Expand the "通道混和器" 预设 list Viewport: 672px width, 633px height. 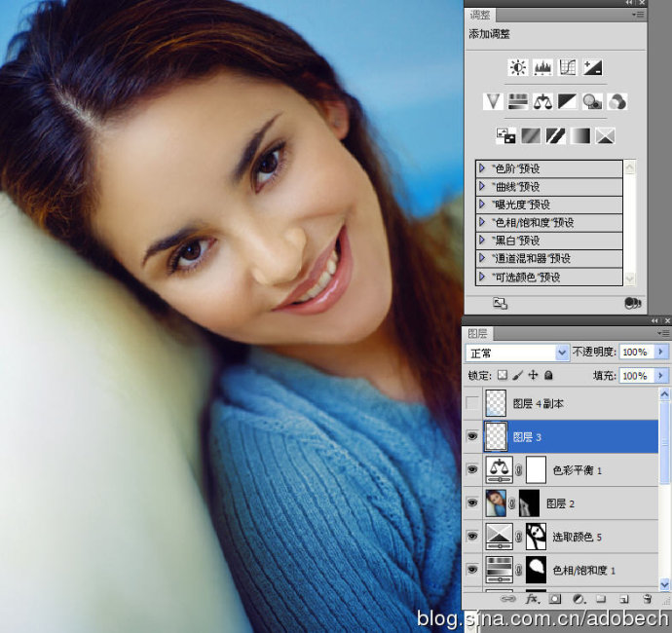(x=482, y=258)
